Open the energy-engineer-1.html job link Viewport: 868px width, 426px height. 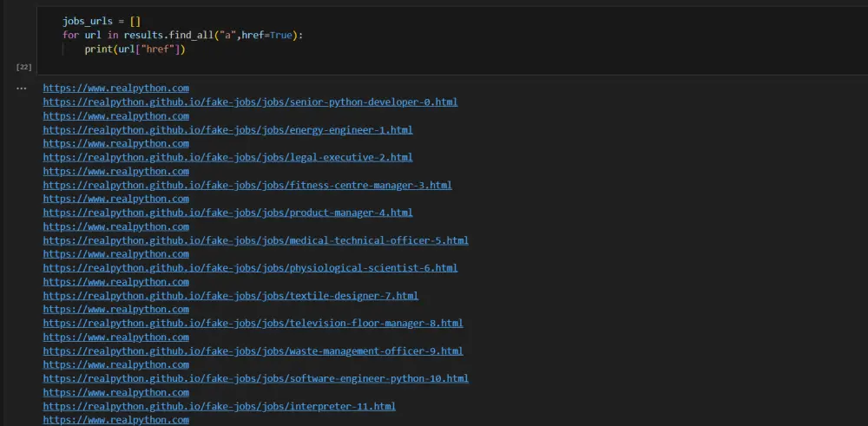point(227,130)
